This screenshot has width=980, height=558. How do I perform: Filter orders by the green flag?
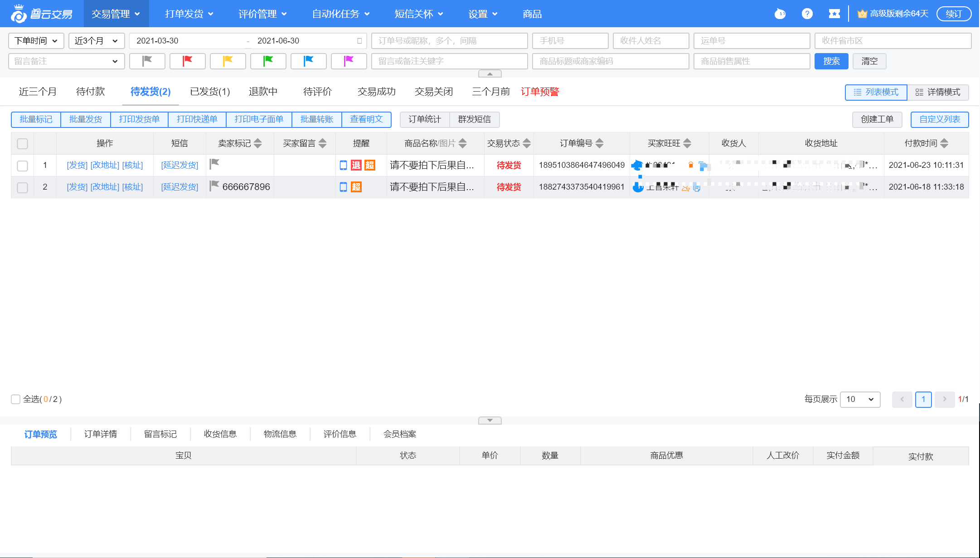[x=268, y=61]
